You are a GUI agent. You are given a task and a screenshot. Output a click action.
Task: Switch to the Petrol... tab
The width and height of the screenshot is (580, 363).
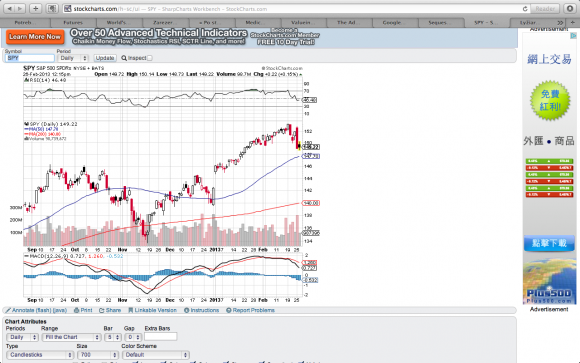pyautogui.click(x=25, y=23)
